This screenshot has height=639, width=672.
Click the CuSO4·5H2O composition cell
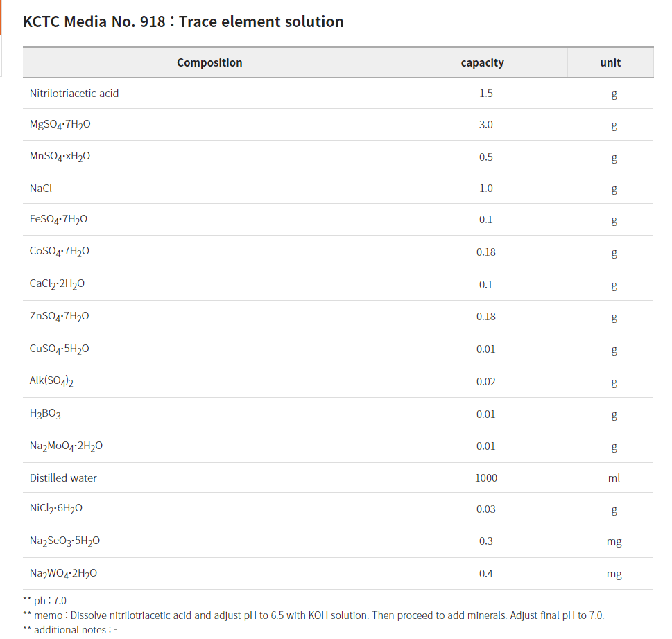(60, 349)
